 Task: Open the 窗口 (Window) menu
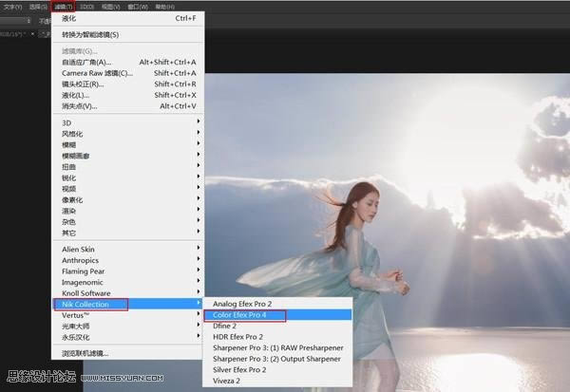click(135, 7)
